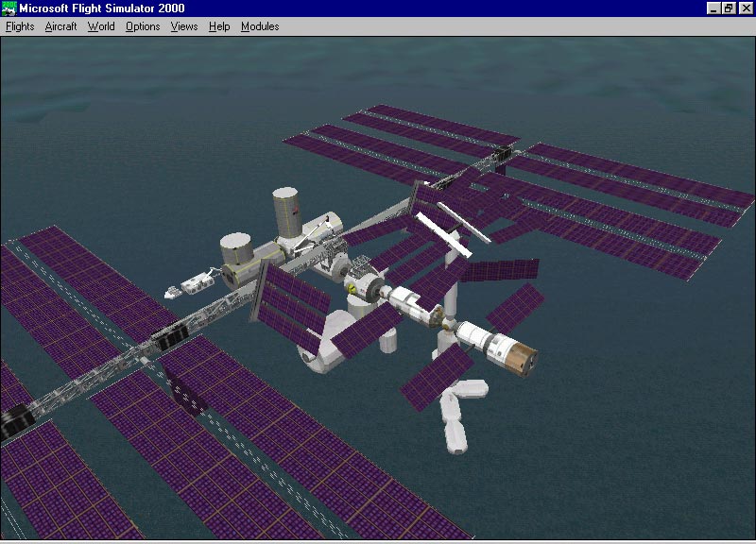
Task: Close the Flight Simulator 2000 window
Action: pyautogui.click(x=745, y=8)
